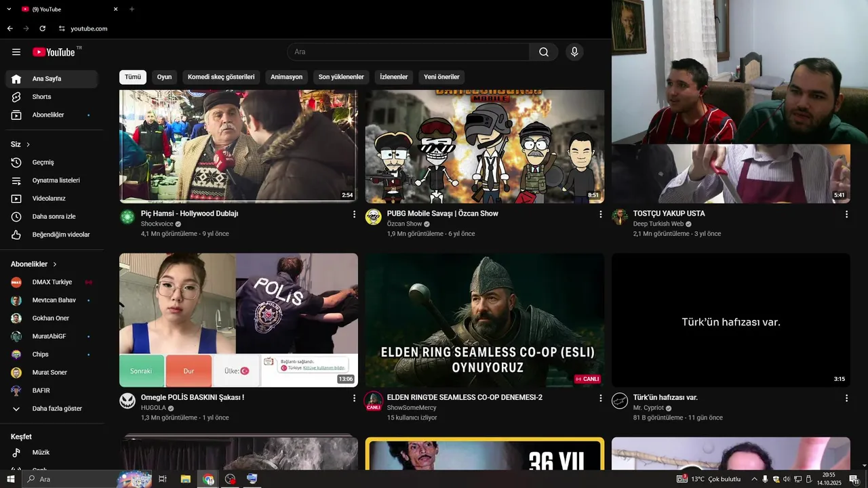868x488 pixels.
Task: Select the İzlenenler filter chip
Action: click(394, 77)
